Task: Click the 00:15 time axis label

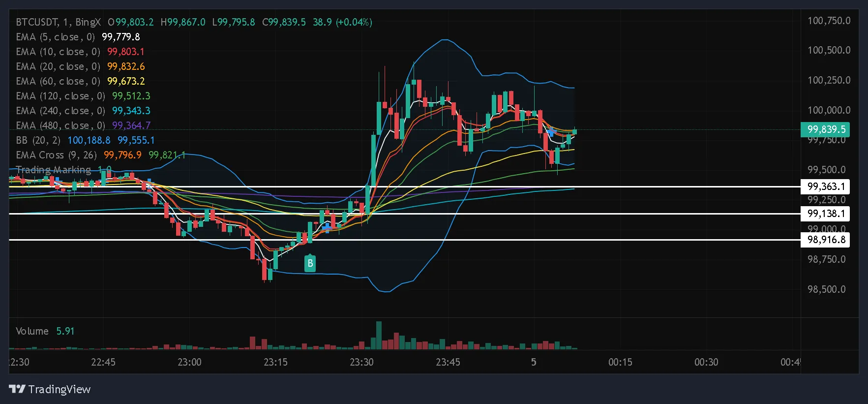Action: tap(620, 362)
